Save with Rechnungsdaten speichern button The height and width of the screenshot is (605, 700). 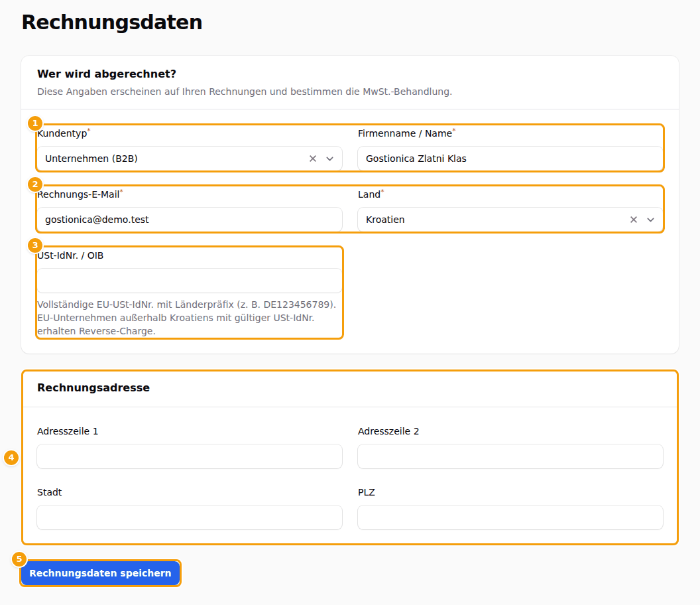tap(101, 573)
